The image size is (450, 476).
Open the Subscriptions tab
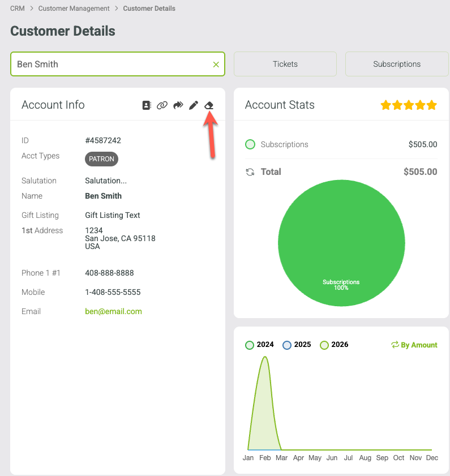tap(397, 64)
